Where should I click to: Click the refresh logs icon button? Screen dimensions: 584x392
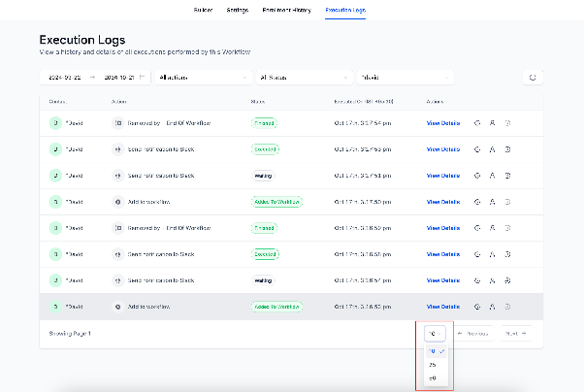click(533, 78)
